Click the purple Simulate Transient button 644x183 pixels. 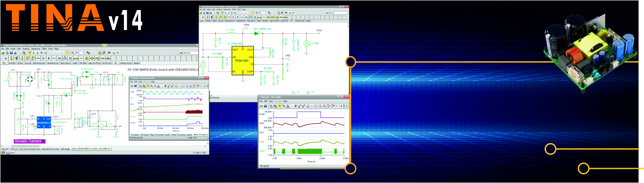(x=30, y=141)
